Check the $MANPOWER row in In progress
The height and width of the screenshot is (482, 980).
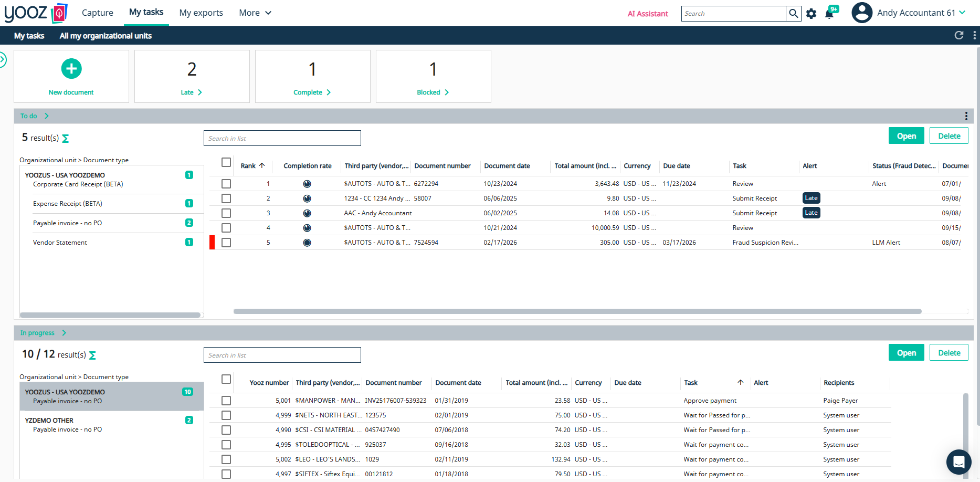click(x=226, y=401)
